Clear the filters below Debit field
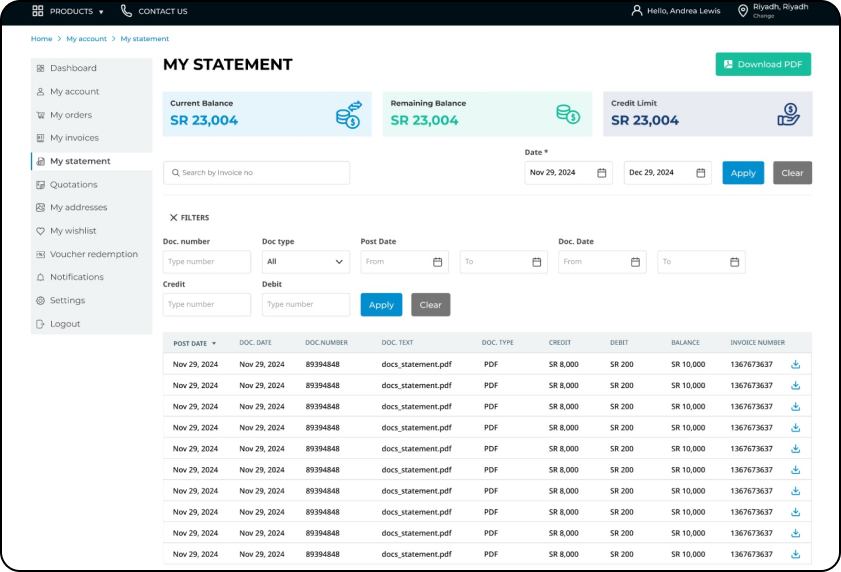Viewport: 841px width, 572px height. tap(431, 305)
